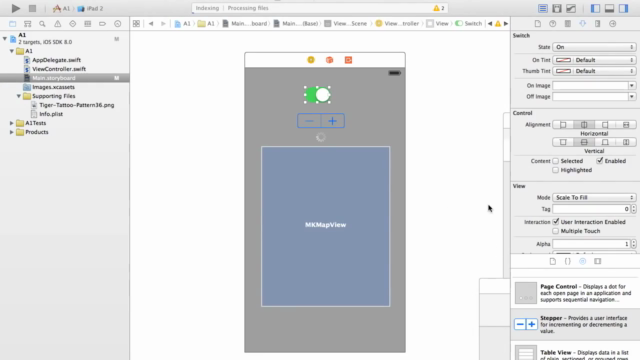The image size is (640, 360).
Task: Open the Find navigator tab
Action: (42, 24)
